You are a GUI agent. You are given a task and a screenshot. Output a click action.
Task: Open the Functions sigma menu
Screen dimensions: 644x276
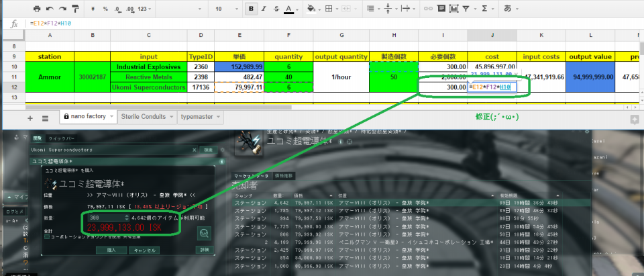(484, 9)
